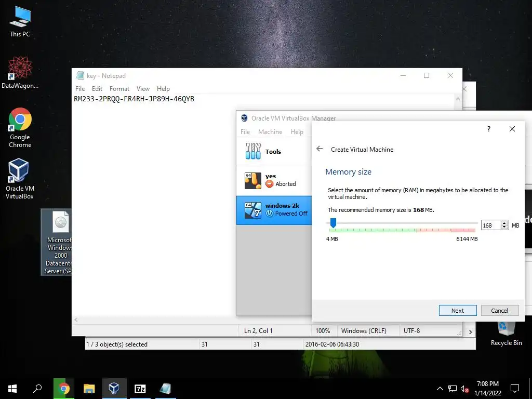Image resolution: width=532 pixels, height=399 pixels.
Task: Select the 'yes' aborted virtual machine
Action: point(274,180)
